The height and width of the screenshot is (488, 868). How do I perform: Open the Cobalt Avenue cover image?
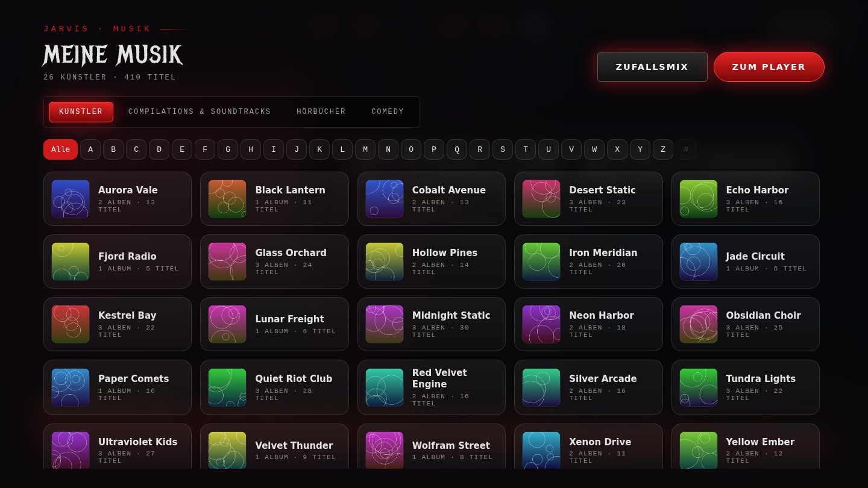point(385,199)
